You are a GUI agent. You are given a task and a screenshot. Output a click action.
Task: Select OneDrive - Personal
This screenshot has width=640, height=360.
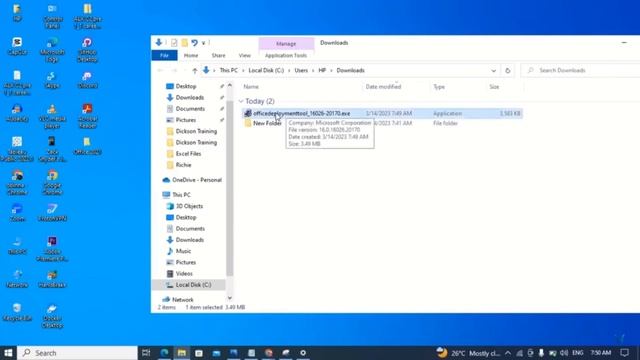point(197,180)
